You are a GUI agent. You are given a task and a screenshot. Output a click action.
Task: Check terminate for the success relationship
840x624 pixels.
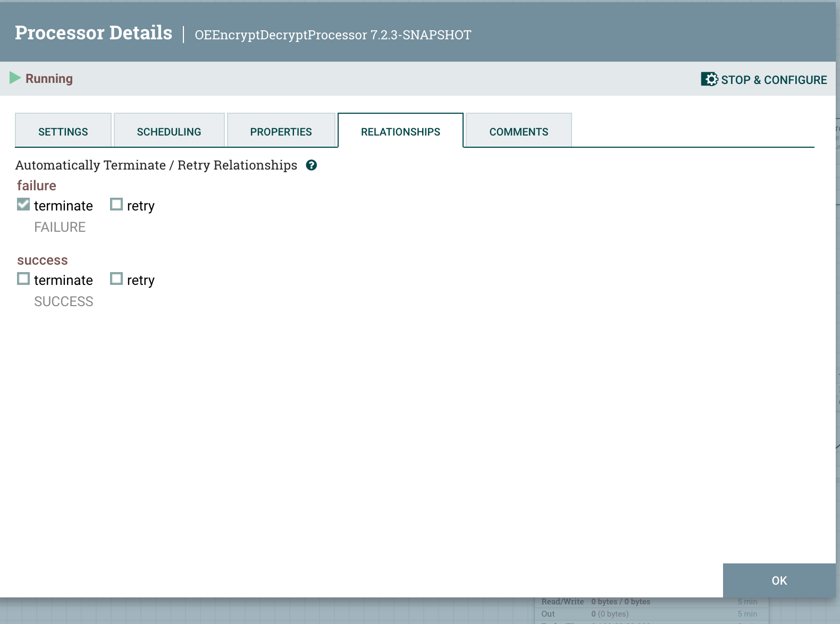click(x=23, y=279)
